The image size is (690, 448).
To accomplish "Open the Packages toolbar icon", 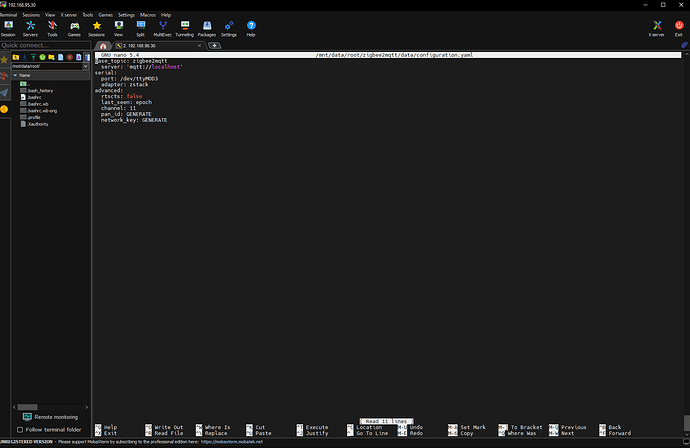I will (x=207, y=29).
